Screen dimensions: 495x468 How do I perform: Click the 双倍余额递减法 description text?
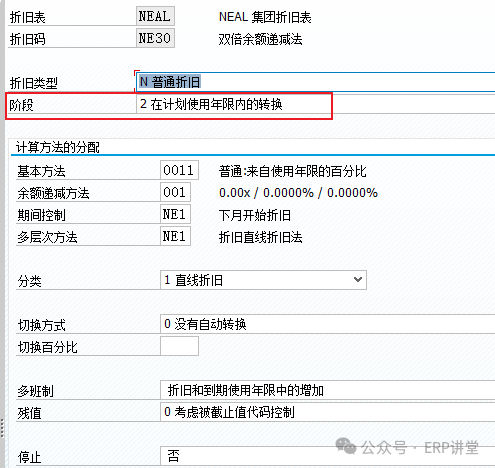(x=260, y=39)
